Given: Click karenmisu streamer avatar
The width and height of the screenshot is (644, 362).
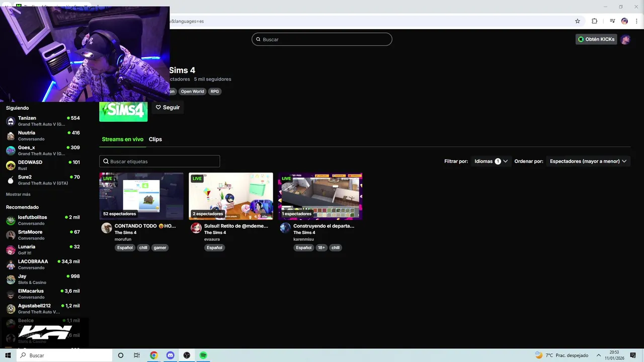Looking at the screenshot, I should coord(285,228).
